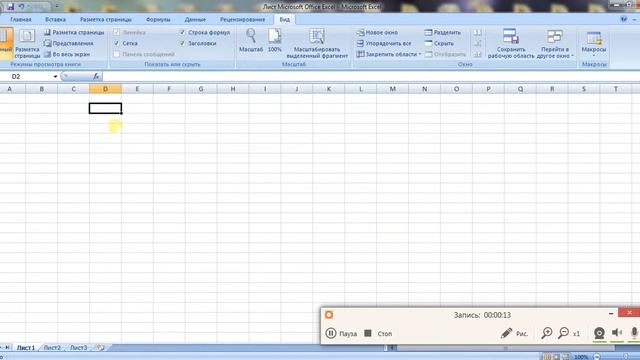The width and height of the screenshot is (640, 360).
Task: Select column header M
Action: coord(393,89)
